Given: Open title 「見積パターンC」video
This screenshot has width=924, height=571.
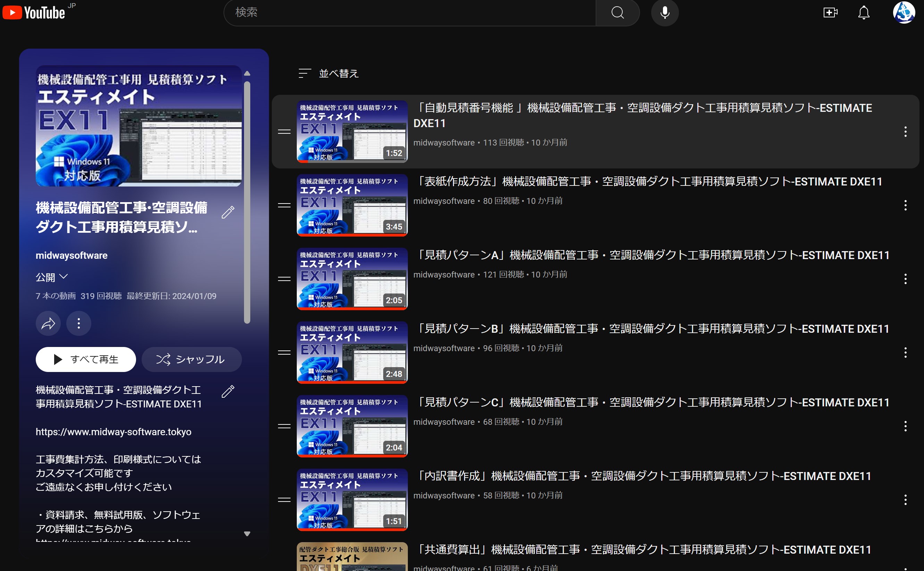Looking at the screenshot, I should click(x=651, y=403).
